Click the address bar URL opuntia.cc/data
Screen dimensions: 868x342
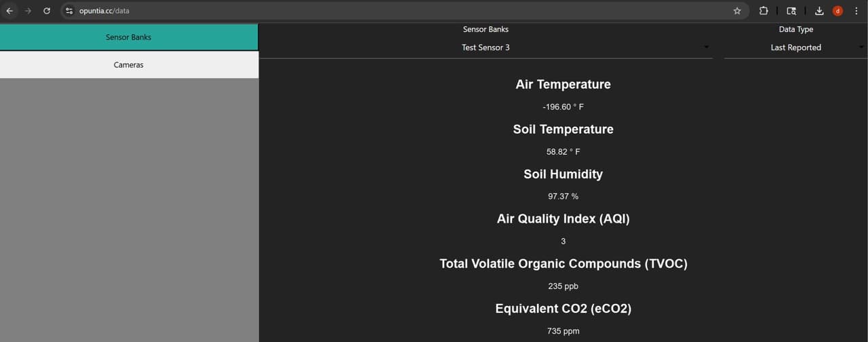coord(104,11)
